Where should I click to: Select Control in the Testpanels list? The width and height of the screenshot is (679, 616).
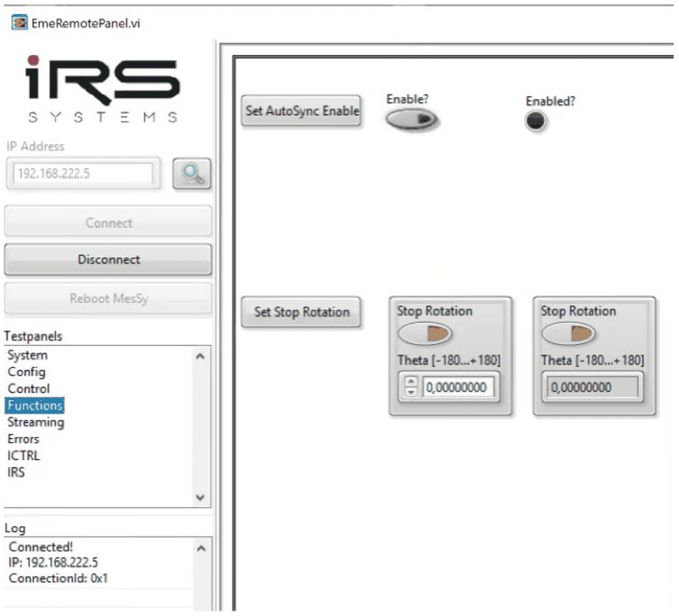point(28,388)
